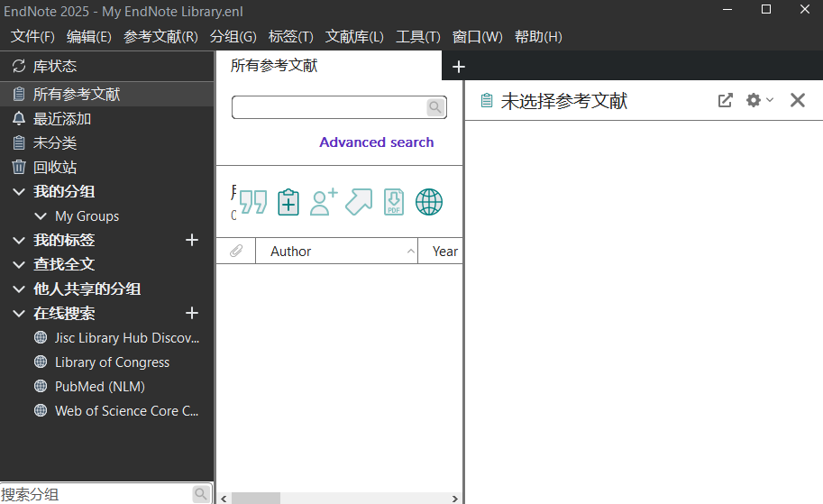Screen dimensions: 823x504
Task: Click the paperclip attachment column header
Action: pyautogui.click(x=236, y=251)
